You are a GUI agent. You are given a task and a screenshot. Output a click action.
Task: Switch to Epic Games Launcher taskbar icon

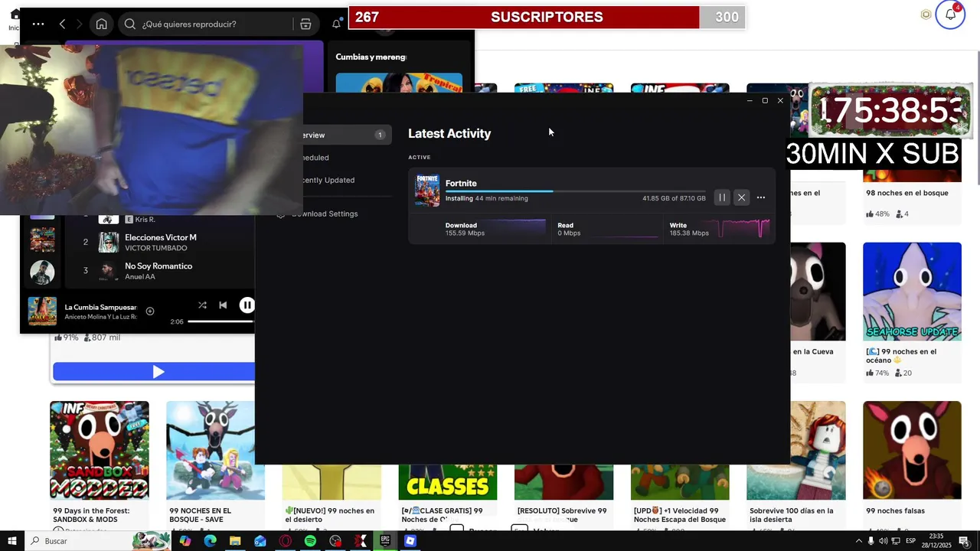click(385, 541)
